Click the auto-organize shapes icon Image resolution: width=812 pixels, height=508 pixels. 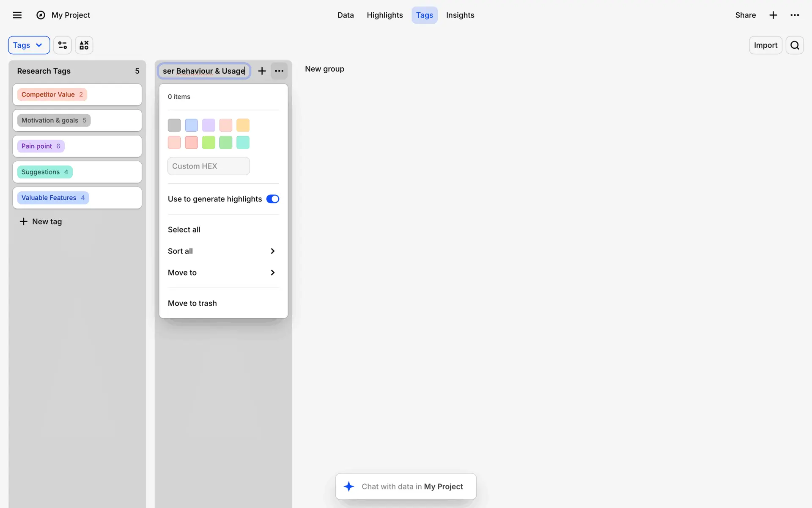click(84, 45)
